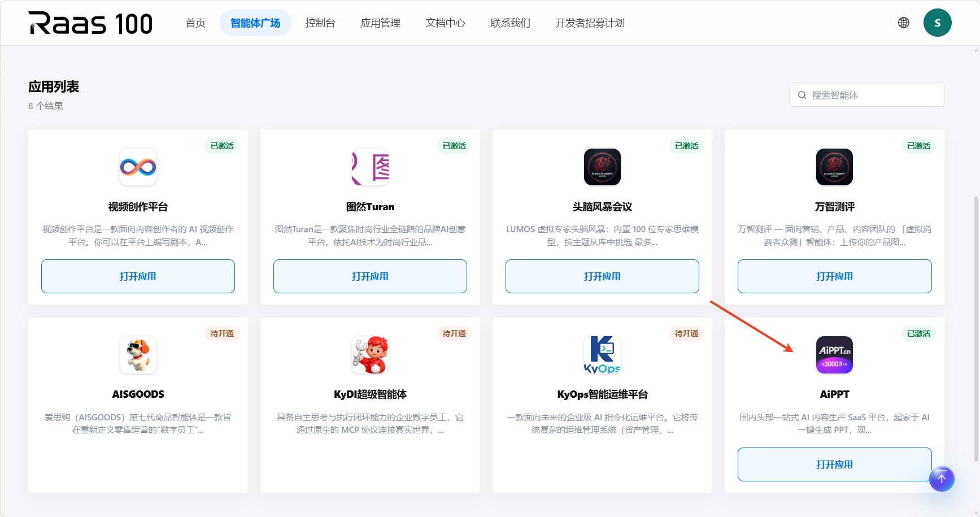Click the 图然Turan description text
The image size is (980, 517).
[x=370, y=236]
